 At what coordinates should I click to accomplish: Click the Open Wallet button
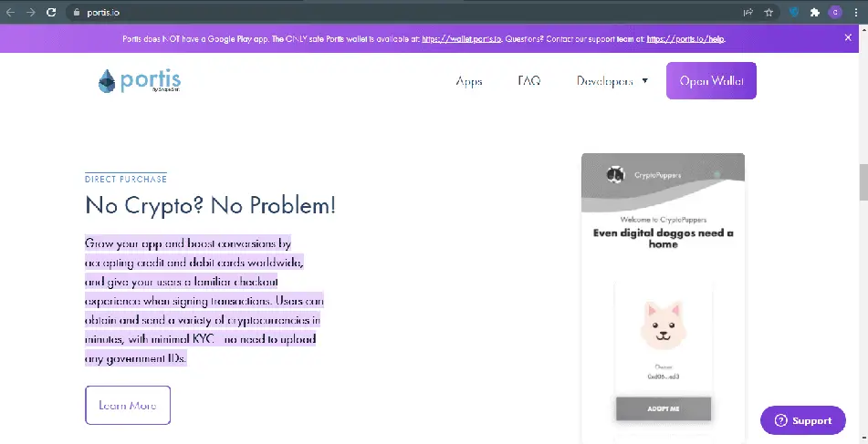point(711,81)
